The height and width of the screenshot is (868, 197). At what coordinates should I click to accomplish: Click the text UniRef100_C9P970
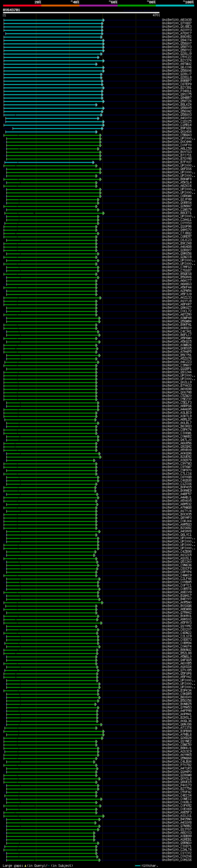coord(177,470)
